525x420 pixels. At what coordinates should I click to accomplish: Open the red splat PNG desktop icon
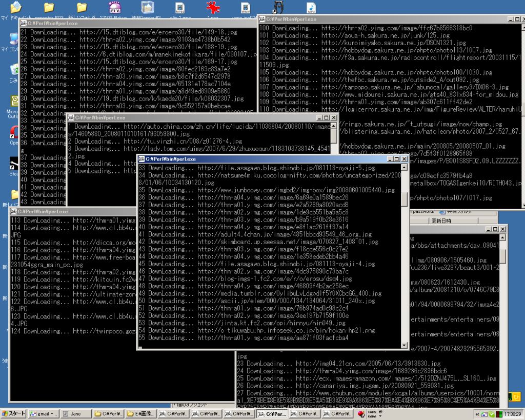213,7
